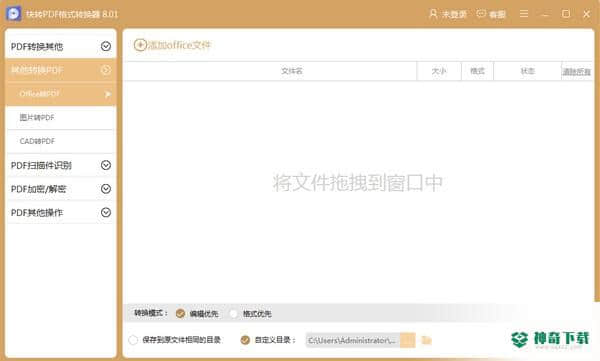
Task: Open the PDF转换其他 category
Action: coord(60,46)
